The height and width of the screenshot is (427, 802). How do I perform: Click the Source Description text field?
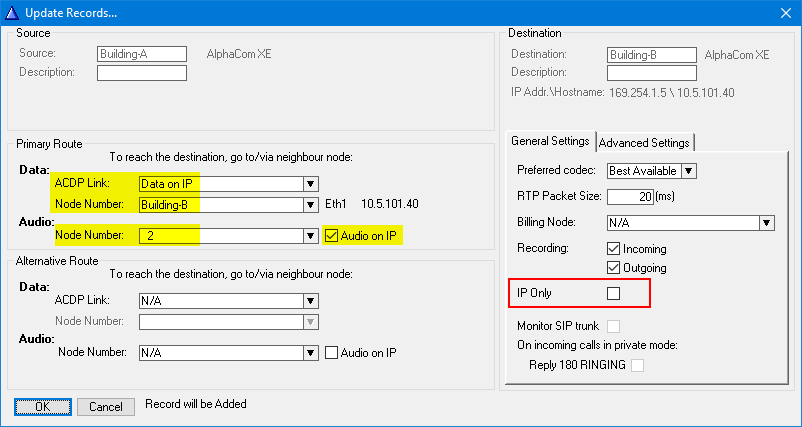(x=142, y=73)
